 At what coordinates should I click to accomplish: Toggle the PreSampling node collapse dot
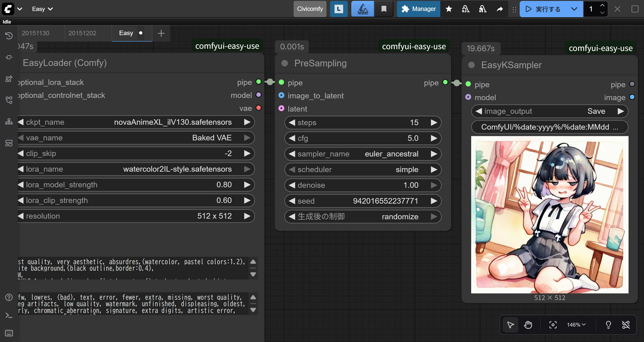point(284,63)
